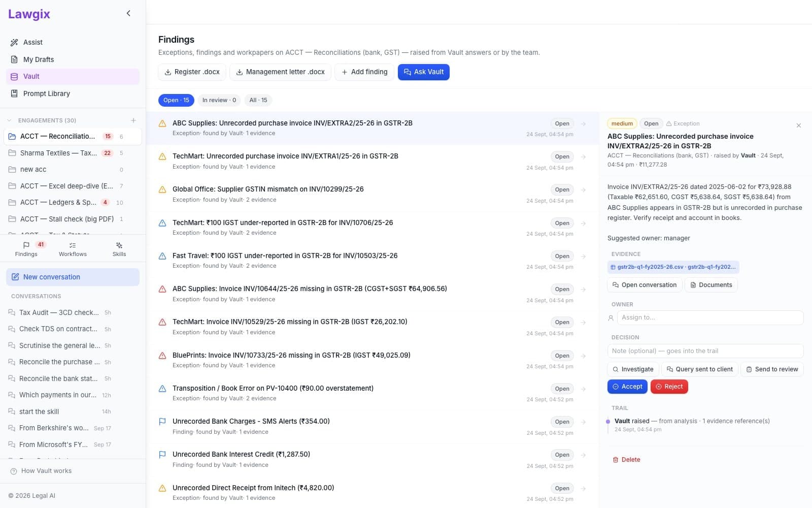
Task: Click the Delete trash icon link
Action: tap(626, 460)
